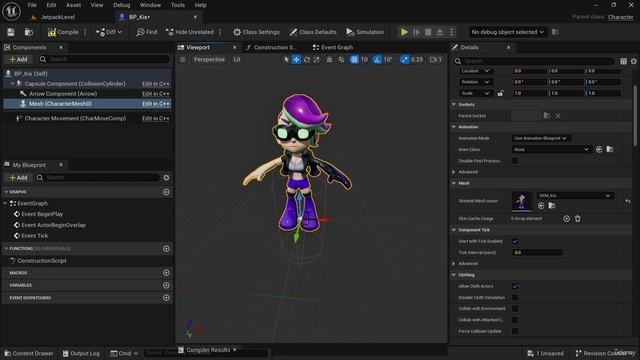Screen dimensions: 640x360
Task: Click the Stop playback button
Action: (x=428, y=32)
